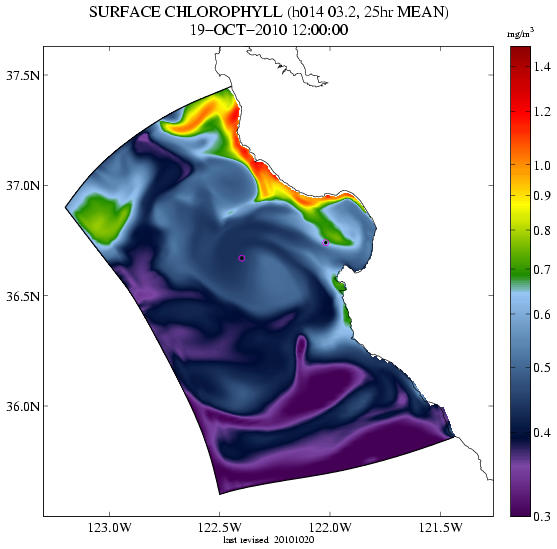Click the 1.4 label on the colorbar
The height and width of the screenshot is (549, 557).
(542, 67)
